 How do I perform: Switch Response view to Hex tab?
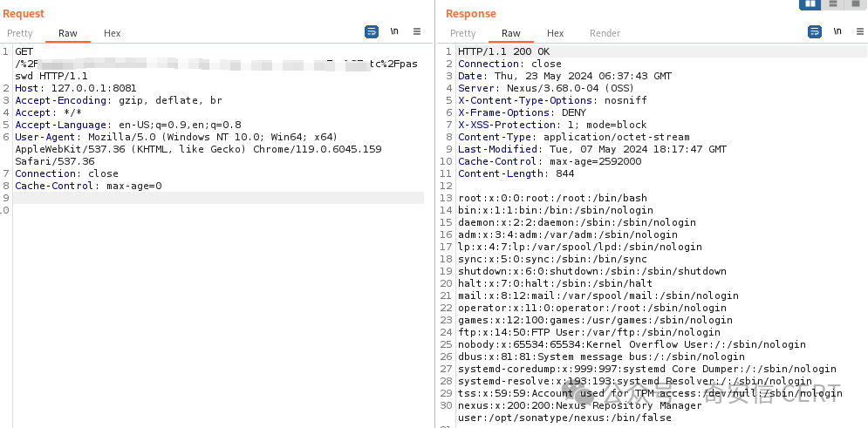tap(555, 33)
